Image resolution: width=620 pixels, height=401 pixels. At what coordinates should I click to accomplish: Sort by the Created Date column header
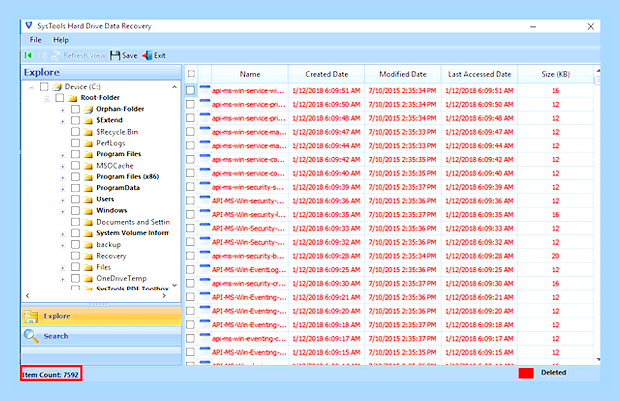point(326,74)
